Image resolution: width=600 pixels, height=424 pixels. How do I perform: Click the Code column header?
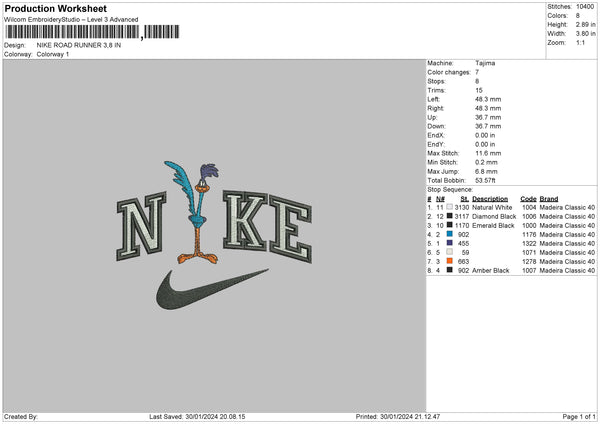(x=528, y=199)
